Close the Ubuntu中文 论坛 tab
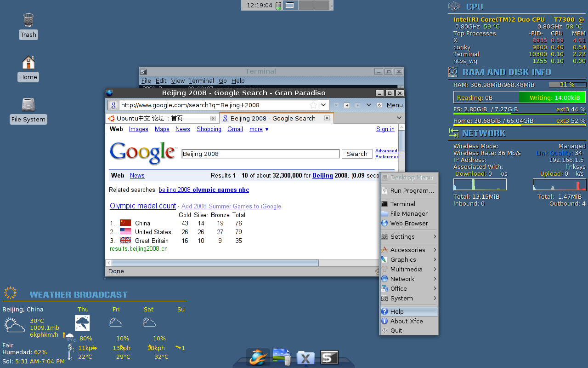The width and height of the screenshot is (588, 368). point(213,118)
